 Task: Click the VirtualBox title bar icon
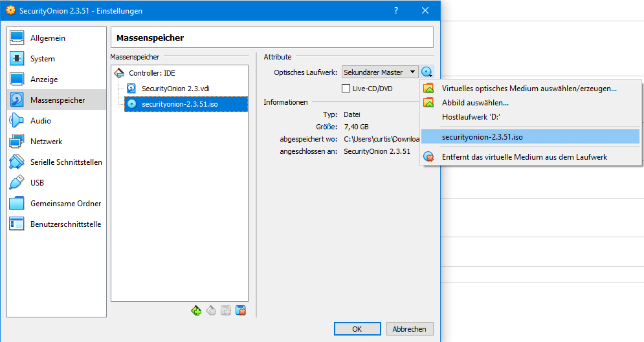coord(10,10)
